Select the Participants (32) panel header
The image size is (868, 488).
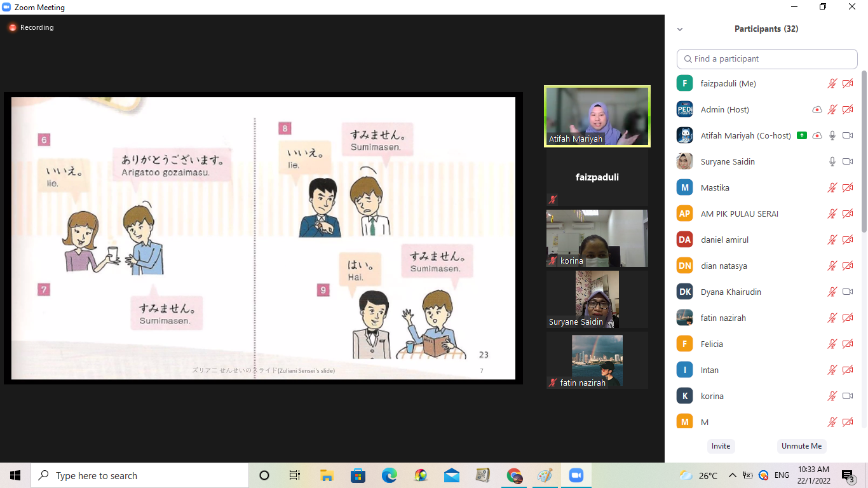point(766,29)
